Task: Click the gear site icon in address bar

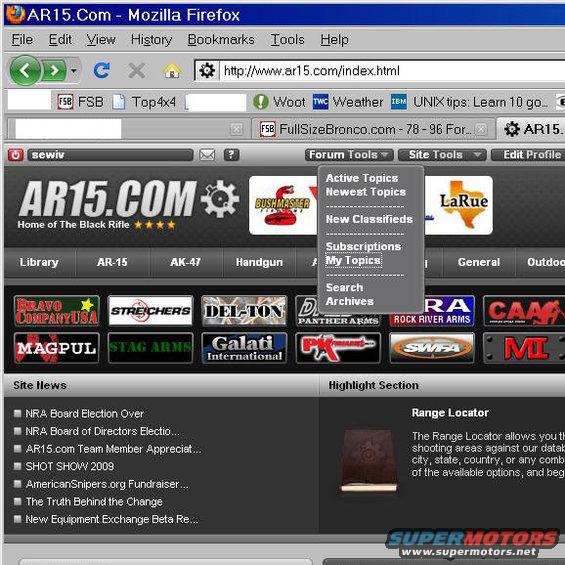Action: 207,70
